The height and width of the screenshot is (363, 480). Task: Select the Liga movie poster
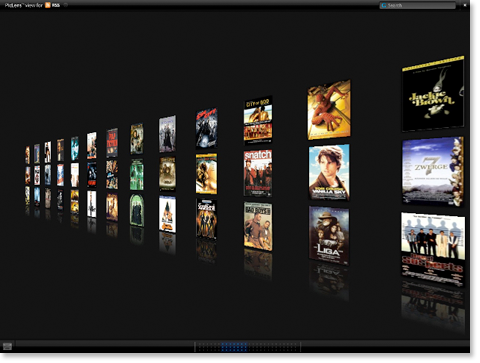[329, 235]
